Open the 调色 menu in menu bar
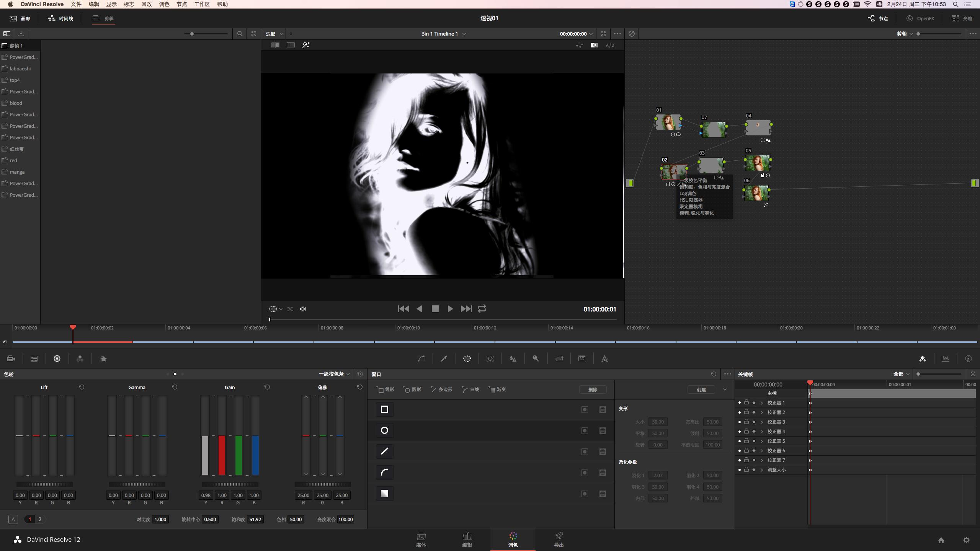The width and height of the screenshot is (980, 551). point(164,4)
